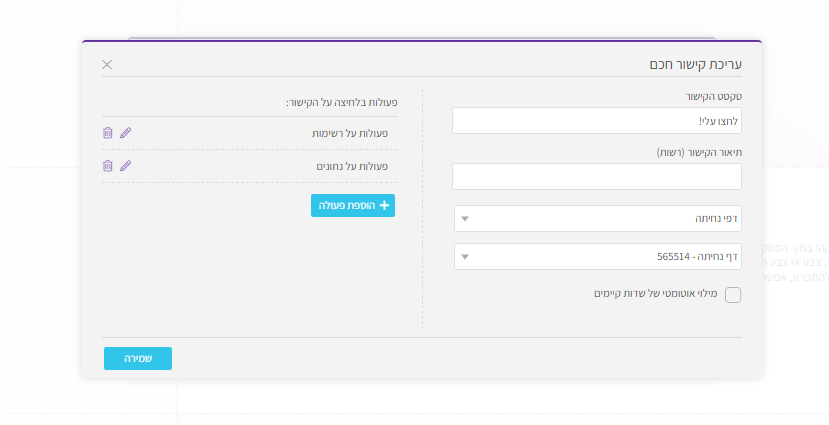Click the 'טקסט הקישור' field label

click(x=713, y=97)
